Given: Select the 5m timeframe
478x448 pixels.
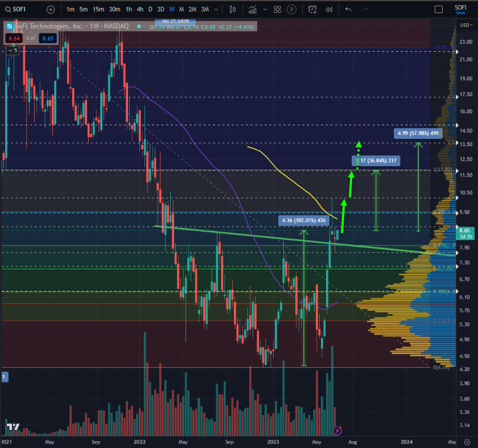Looking at the screenshot, I should coord(83,10).
